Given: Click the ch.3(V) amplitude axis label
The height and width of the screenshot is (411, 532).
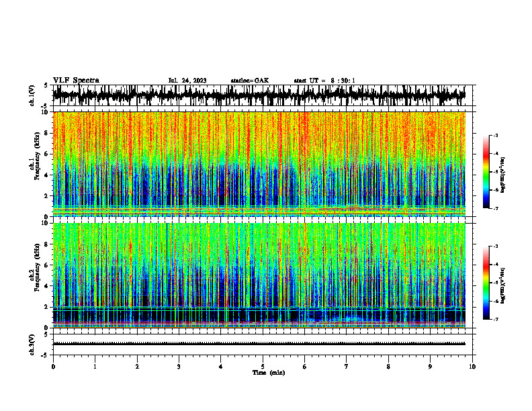Looking at the screenshot, I should tap(32, 345).
